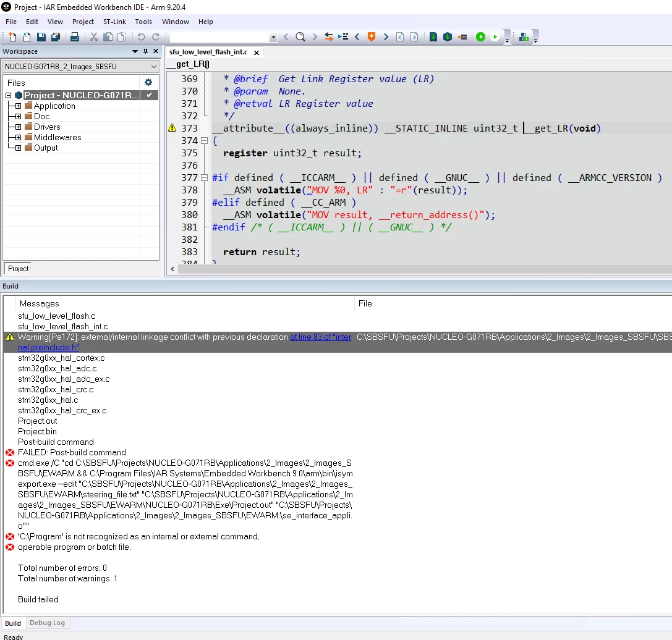Click the warning marker at line 373
This screenshot has height=640, width=672.
tap(172, 128)
